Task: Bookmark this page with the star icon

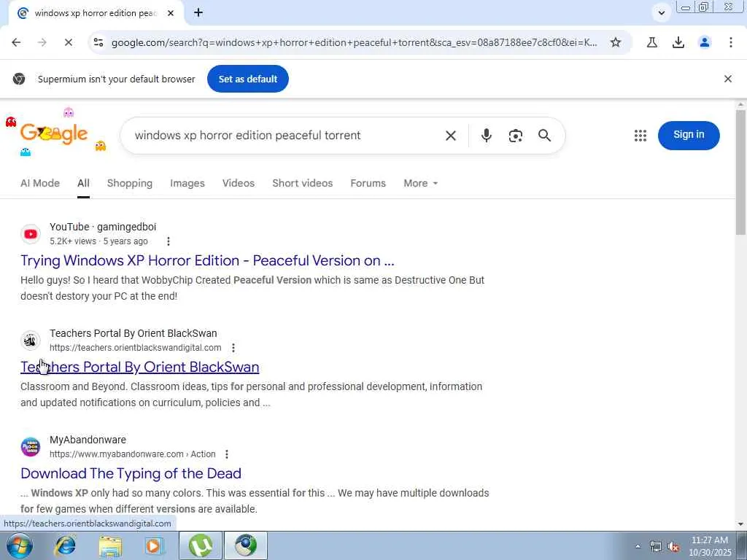Action: pos(616,42)
